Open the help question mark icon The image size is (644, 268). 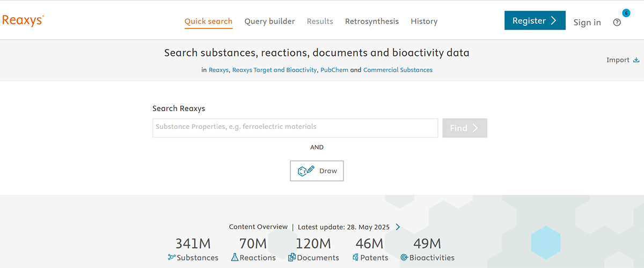tap(617, 23)
